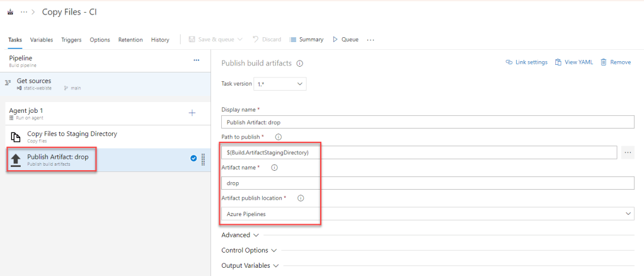644x276 pixels.
Task: Browse for Path to publish
Action: [628, 152]
